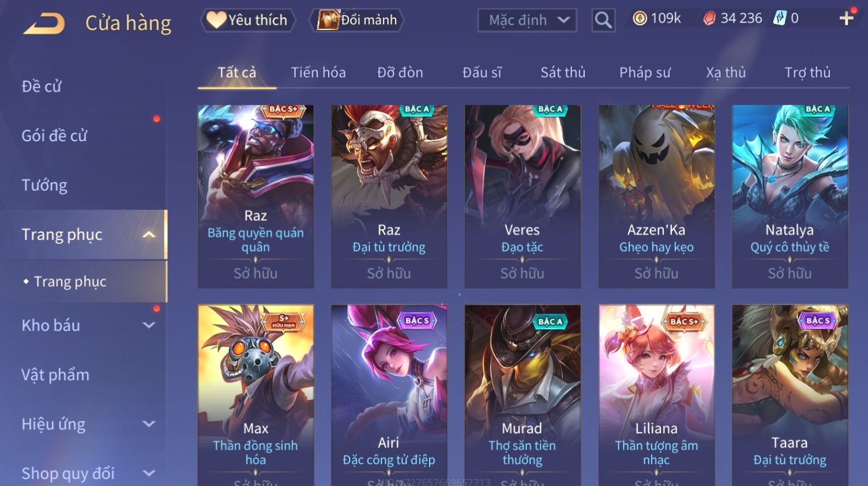Select the Tiến hóa tab
The image size is (868, 486).
click(x=318, y=73)
